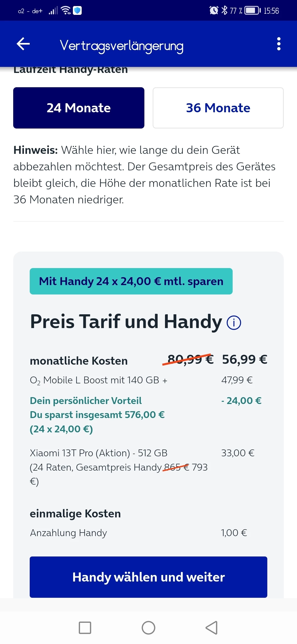Viewport: 297px width, 644px height.
Task: Open the three-dot overflow menu
Action: pyautogui.click(x=279, y=44)
